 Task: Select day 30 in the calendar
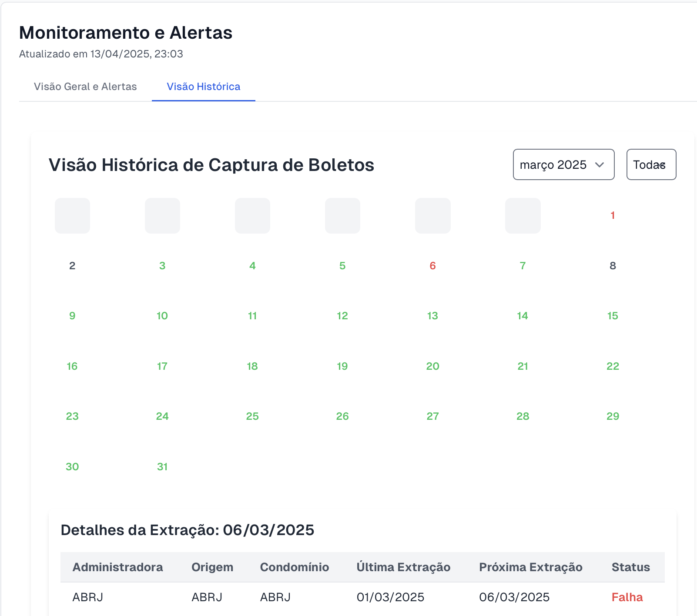[x=72, y=467]
